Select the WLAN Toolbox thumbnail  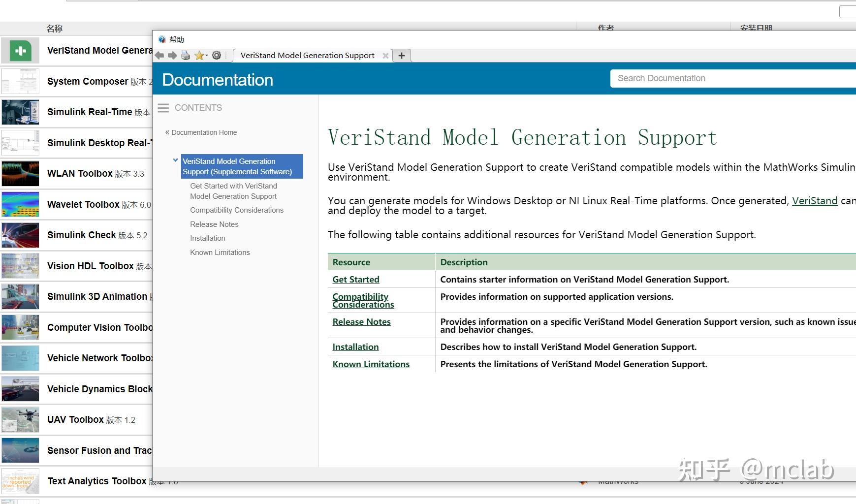pos(20,174)
